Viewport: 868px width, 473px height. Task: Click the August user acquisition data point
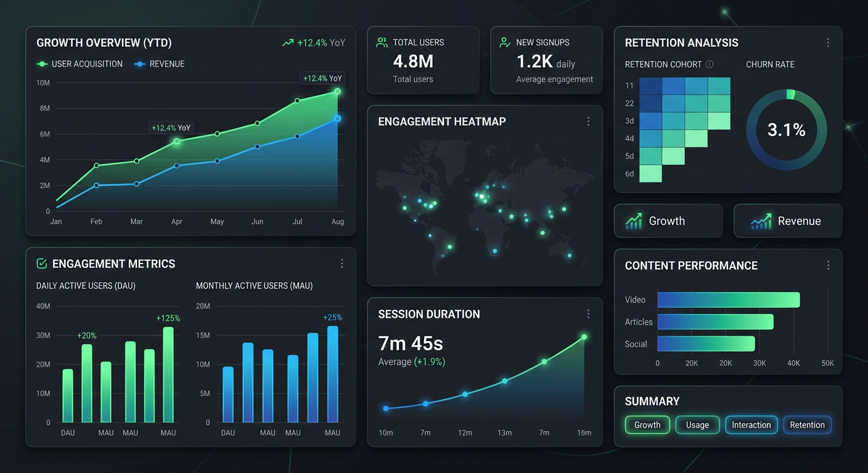pos(337,91)
